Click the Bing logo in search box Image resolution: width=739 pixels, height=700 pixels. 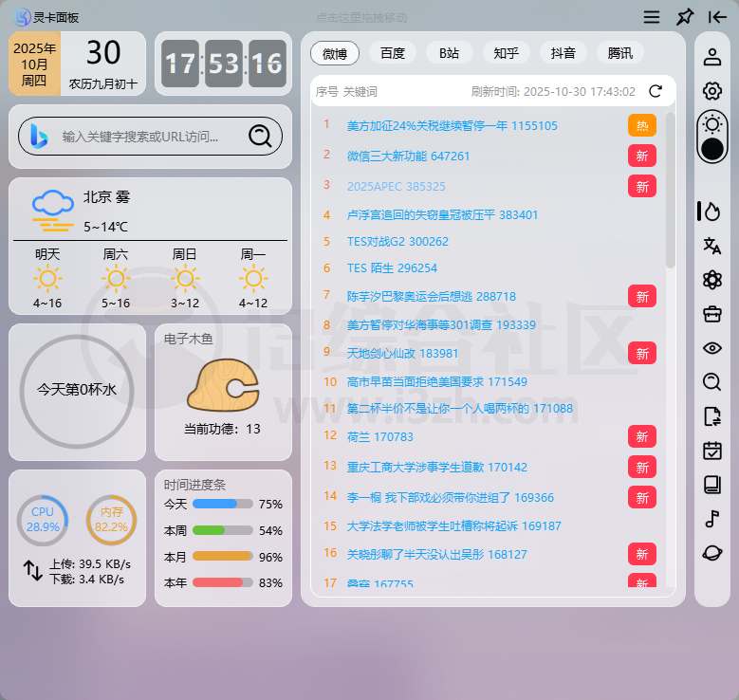39,137
